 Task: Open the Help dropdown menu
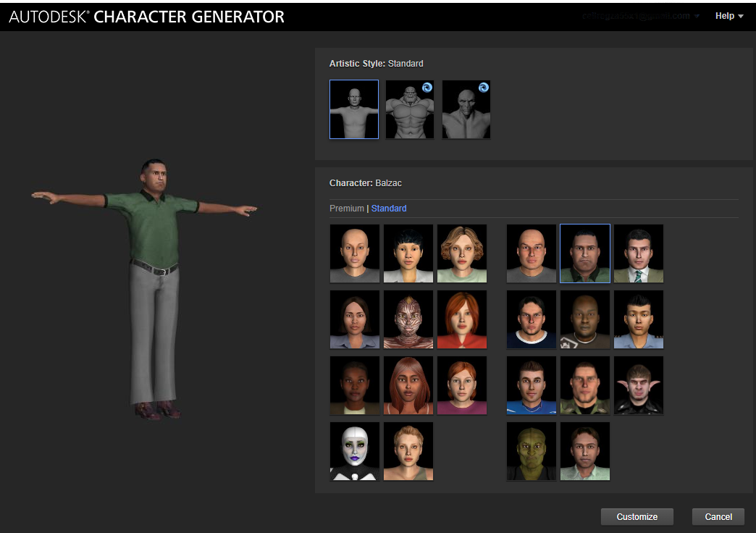point(728,16)
